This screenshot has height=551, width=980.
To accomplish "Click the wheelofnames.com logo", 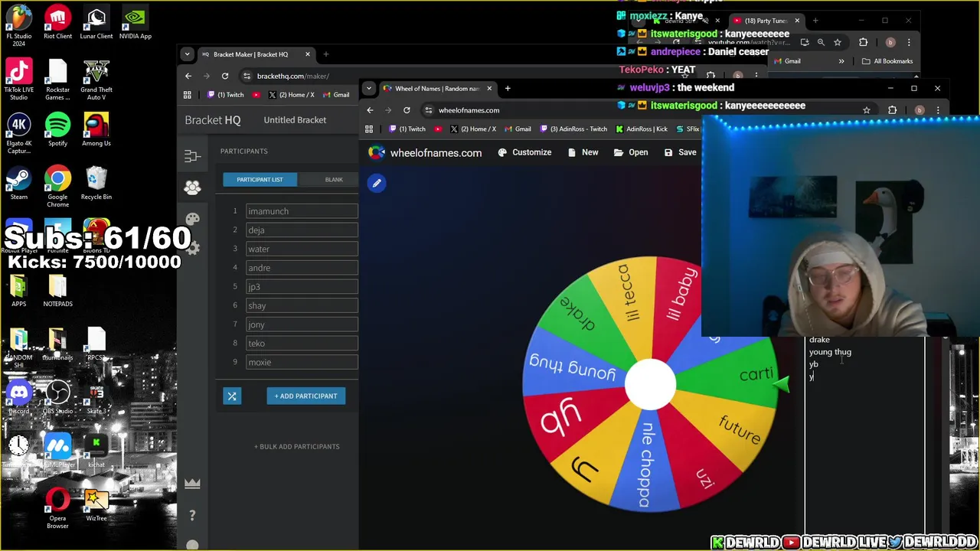I will pos(425,152).
